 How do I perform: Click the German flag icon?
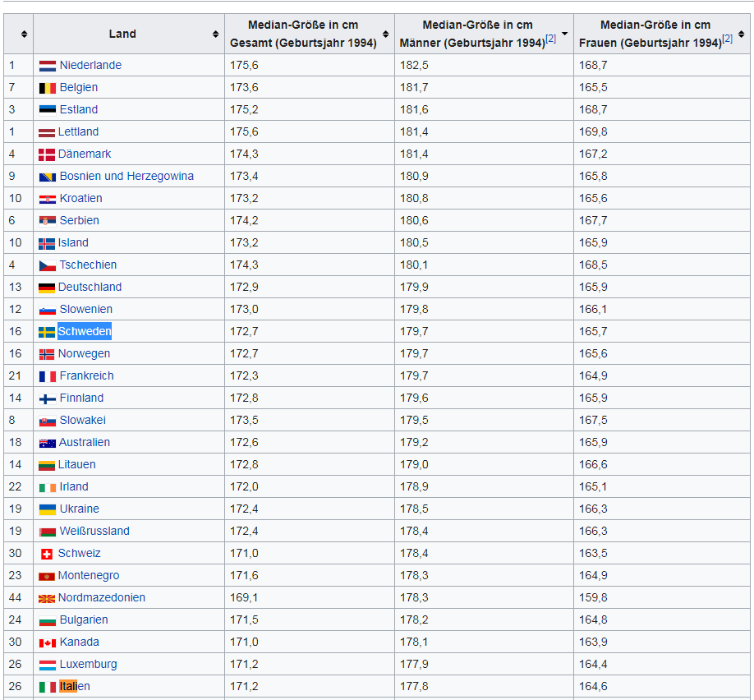47,288
